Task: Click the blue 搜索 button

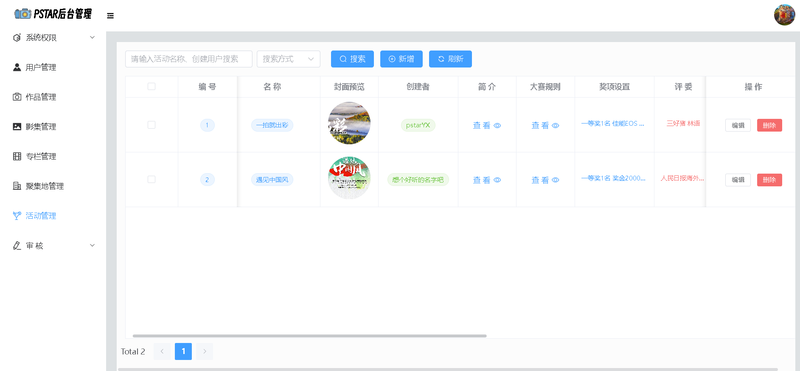Action: [353, 59]
